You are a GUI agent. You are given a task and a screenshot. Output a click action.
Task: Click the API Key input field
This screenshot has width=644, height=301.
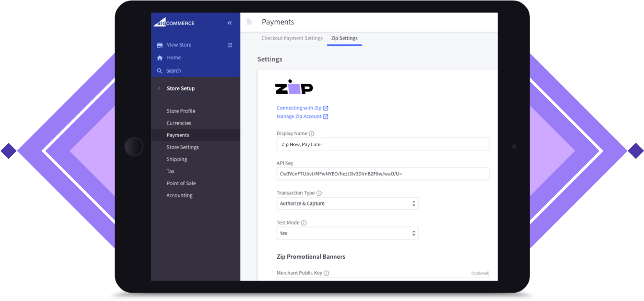(382, 174)
